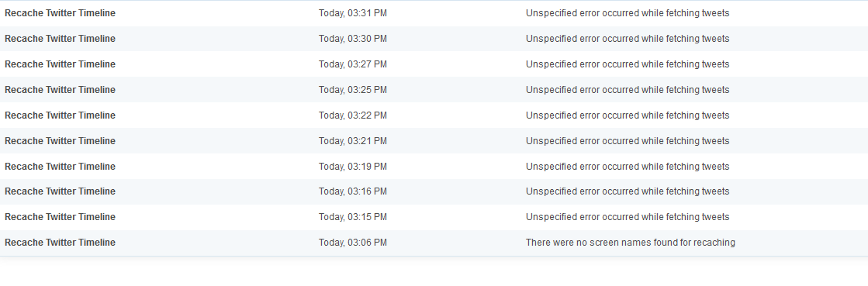Select the Today, 03:22 PM timestamp
This screenshot has width=868, height=286.
[353, 115]
